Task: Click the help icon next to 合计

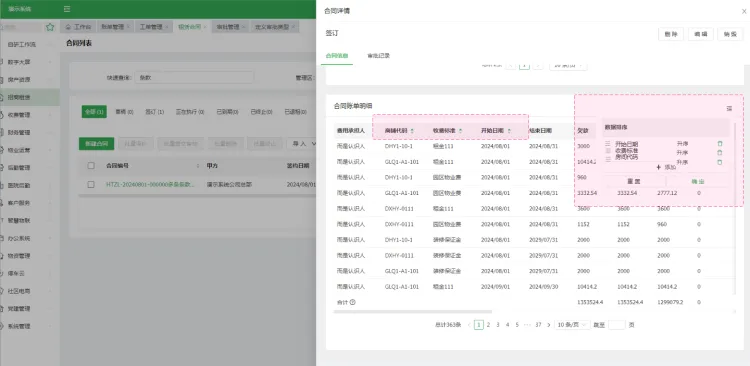Action: (353, 302)
